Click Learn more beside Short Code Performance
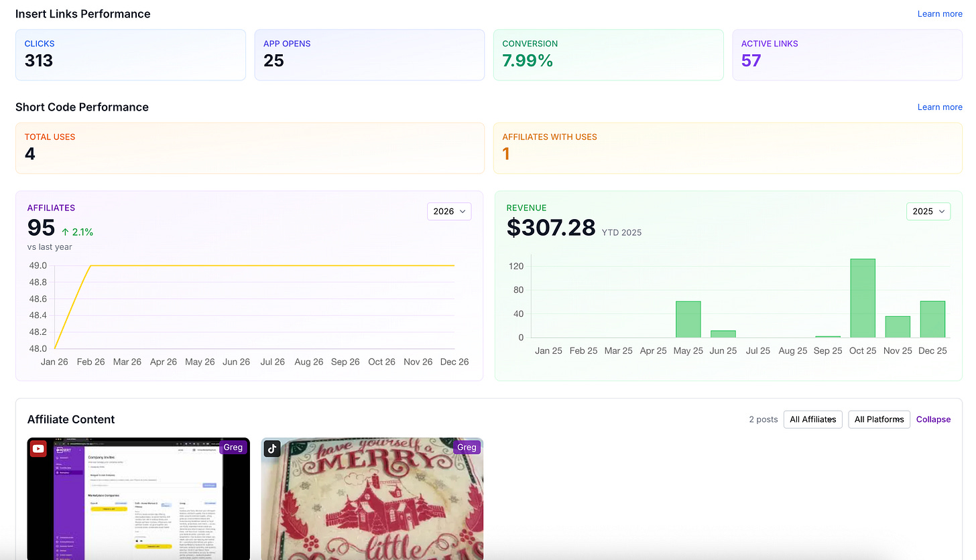Screen dimensions: 976x560 point(940,107)
